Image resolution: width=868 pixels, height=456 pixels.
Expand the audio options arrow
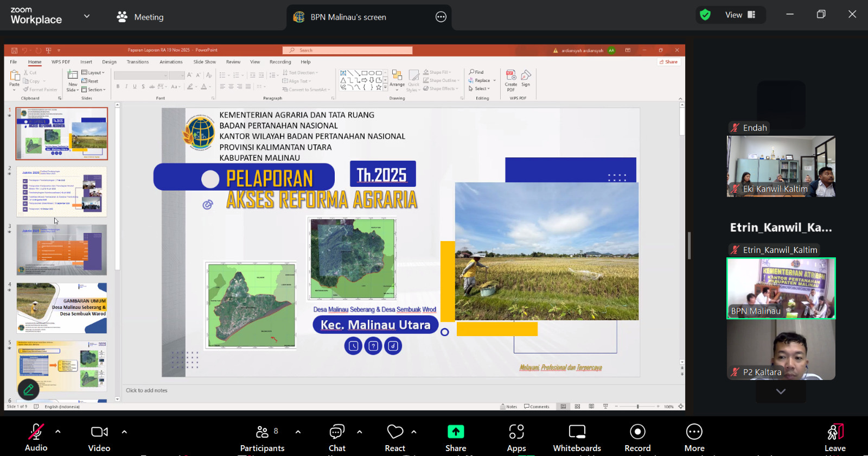[x=58, y=432]
